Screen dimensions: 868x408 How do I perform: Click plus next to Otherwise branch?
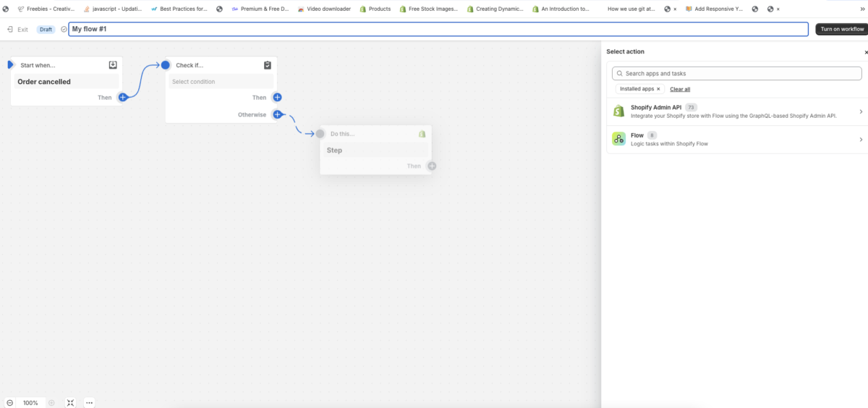click(x=277, y=114)
